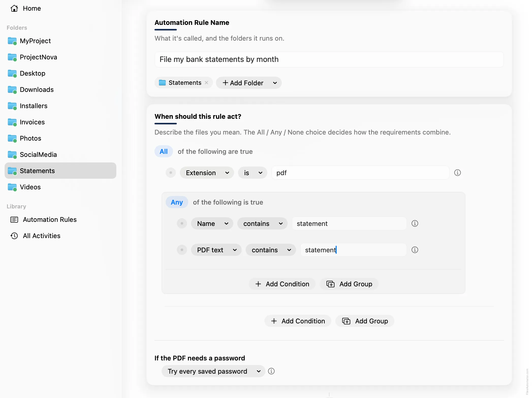Add Condition inside the Any group
Viewport: 532px width, 398px height.
point(282,284)
